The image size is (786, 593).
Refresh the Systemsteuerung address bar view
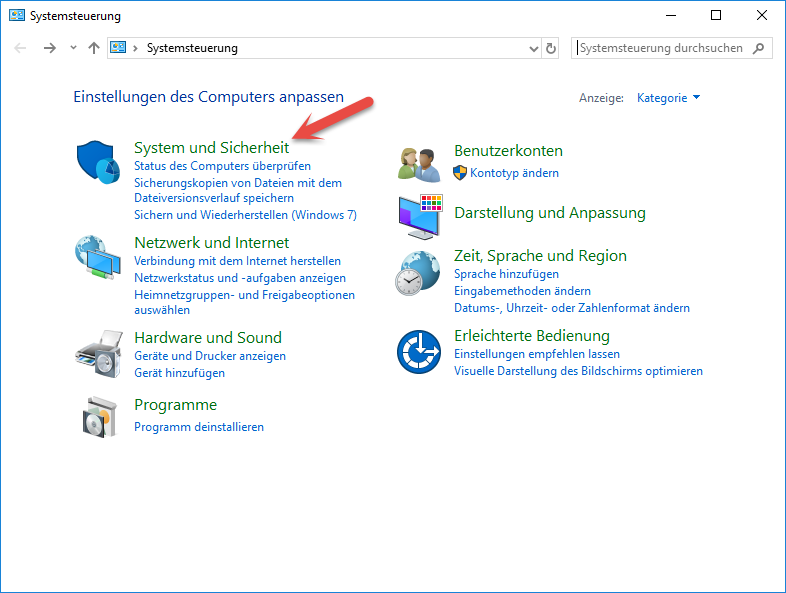551,48
